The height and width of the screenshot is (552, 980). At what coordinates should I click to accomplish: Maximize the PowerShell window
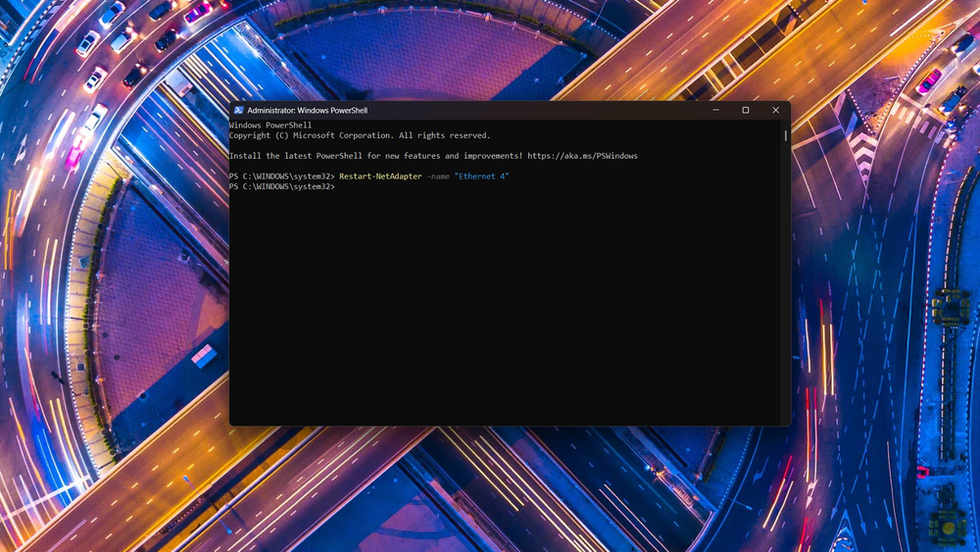746,110
